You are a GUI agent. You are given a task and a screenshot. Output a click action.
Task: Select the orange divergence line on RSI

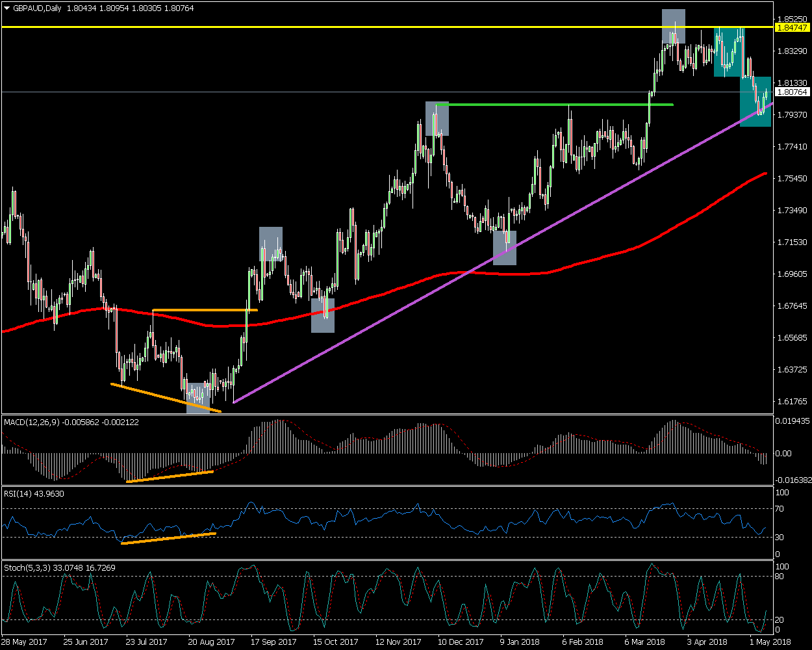tap(169, 538)
